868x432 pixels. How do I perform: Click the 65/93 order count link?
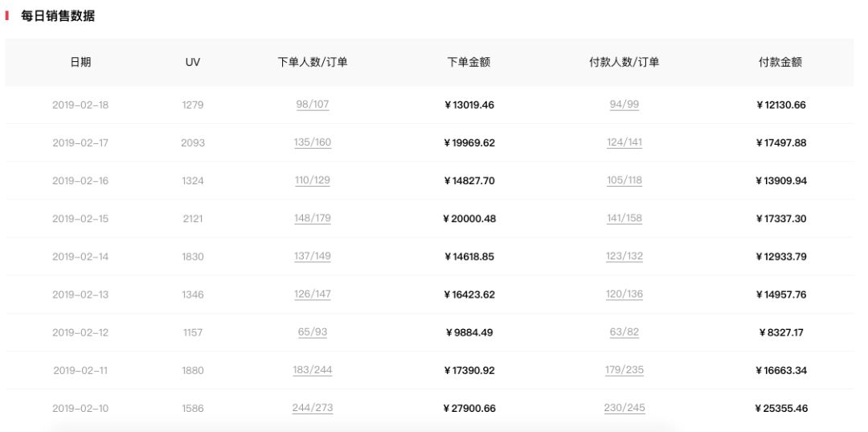pyautogui.click(x=313, y=331)
